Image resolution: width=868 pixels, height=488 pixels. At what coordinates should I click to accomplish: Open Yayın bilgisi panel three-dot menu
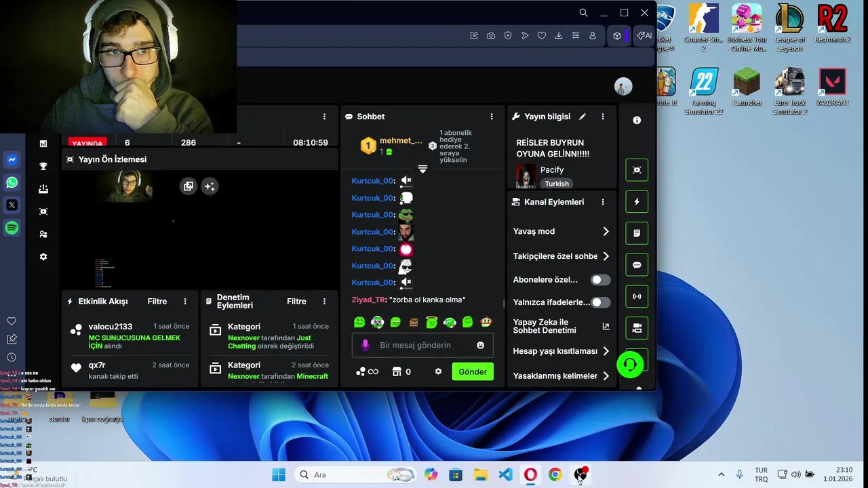(x=602, y=117)
